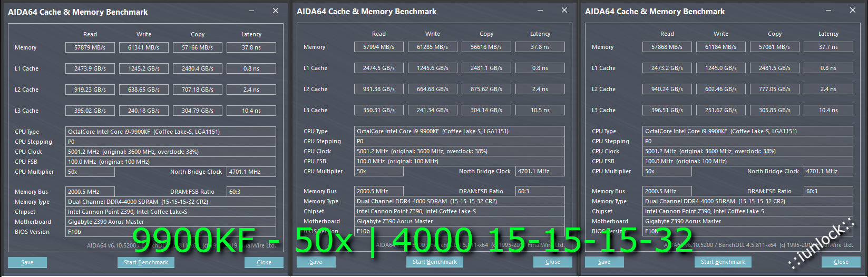This screenshot has width=868, height=277.
Task: Click Save in the right benchmark window
Action: coord(604,262)
